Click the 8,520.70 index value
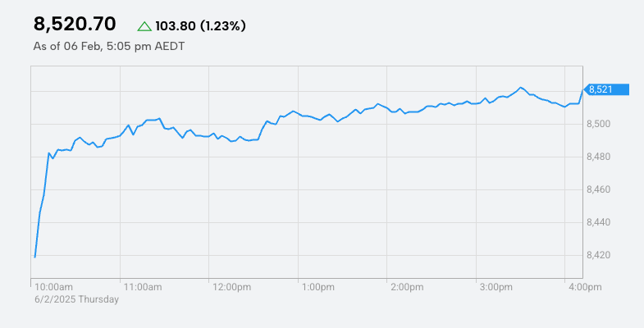Screen dimensions: 644x328 pyautogui.click(x=75, y=25)
